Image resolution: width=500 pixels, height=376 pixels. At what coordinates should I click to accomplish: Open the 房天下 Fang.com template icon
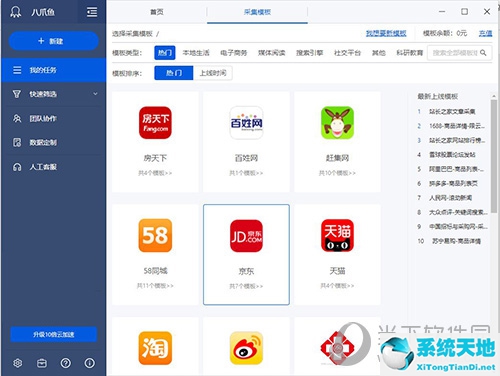155,123
